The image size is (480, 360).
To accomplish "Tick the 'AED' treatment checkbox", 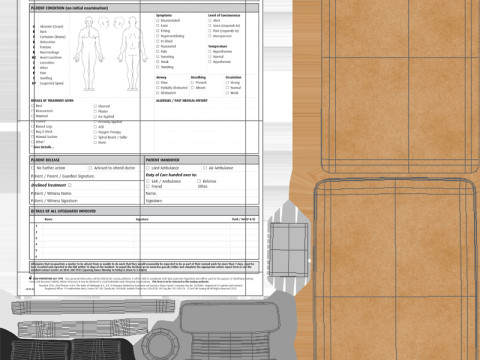I will (x=95, y=127).
